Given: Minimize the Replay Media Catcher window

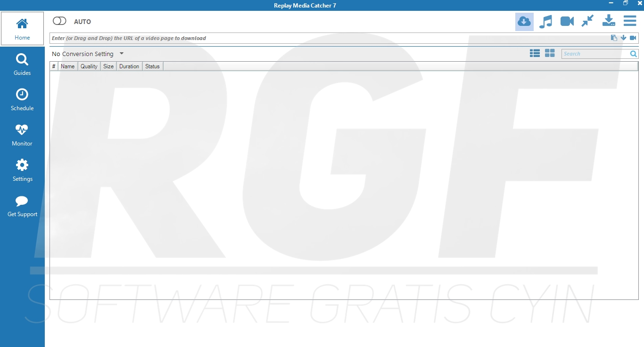Looking at the screenshot, I should (611, 3).
